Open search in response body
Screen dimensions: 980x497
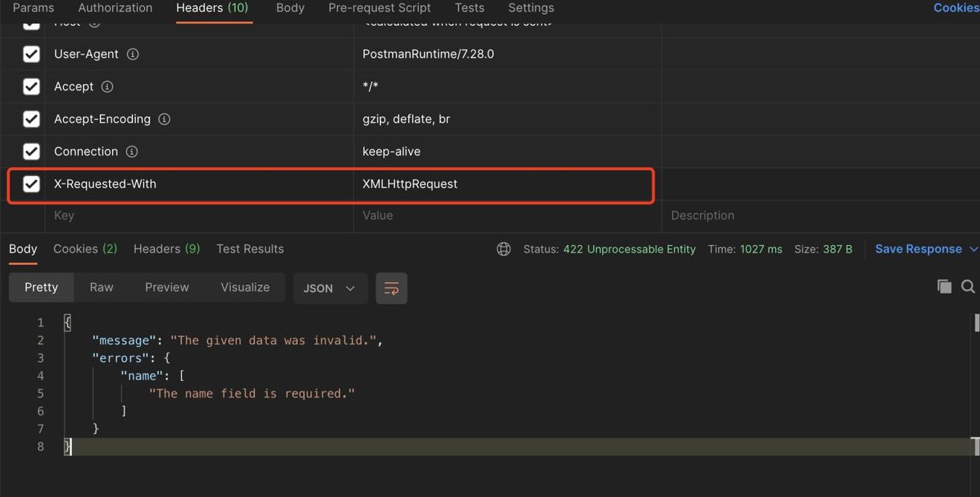tap(967, 287)
